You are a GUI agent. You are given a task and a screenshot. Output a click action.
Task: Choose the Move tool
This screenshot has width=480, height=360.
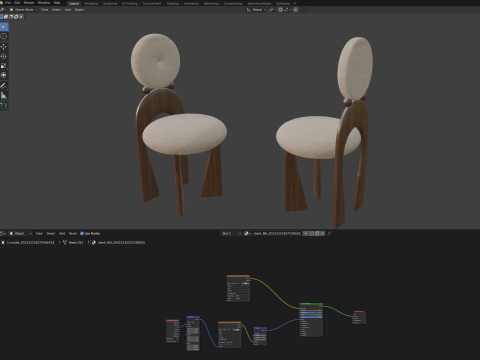coord(4,47)
